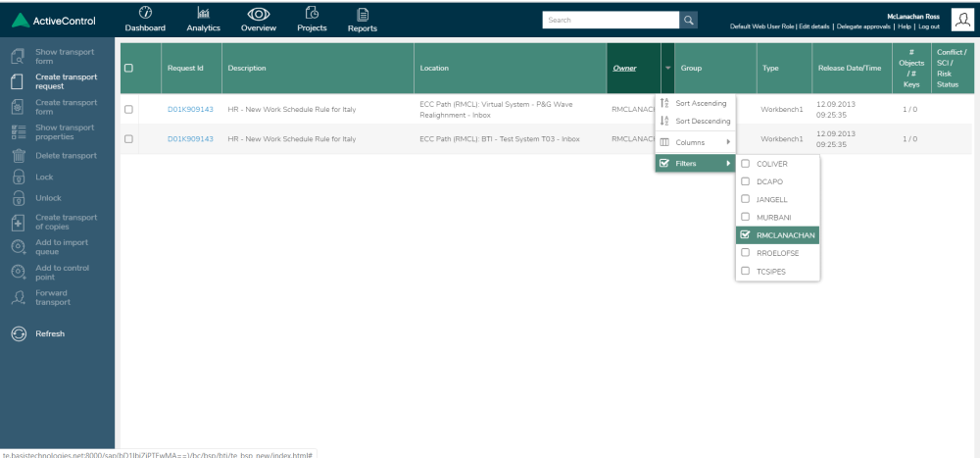Check the Virtual System row checkbox

pyautogui.click(x=128, y=110)
